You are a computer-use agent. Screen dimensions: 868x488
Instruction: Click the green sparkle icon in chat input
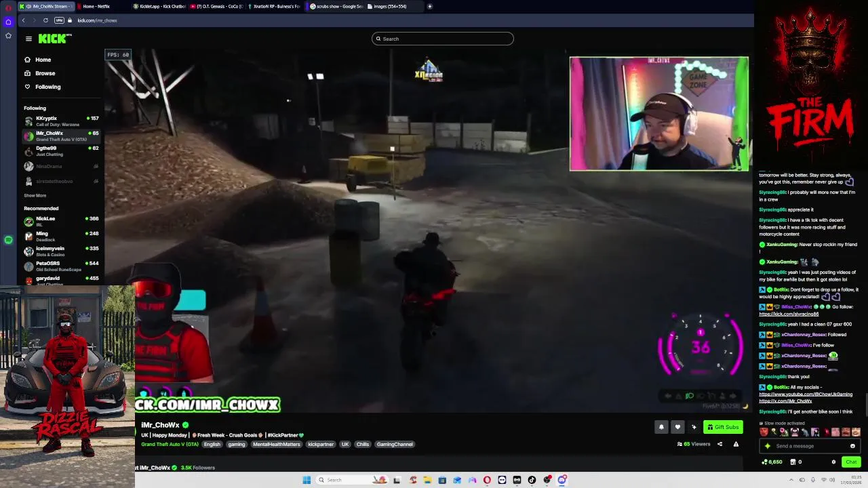click(x=768, y=446)
